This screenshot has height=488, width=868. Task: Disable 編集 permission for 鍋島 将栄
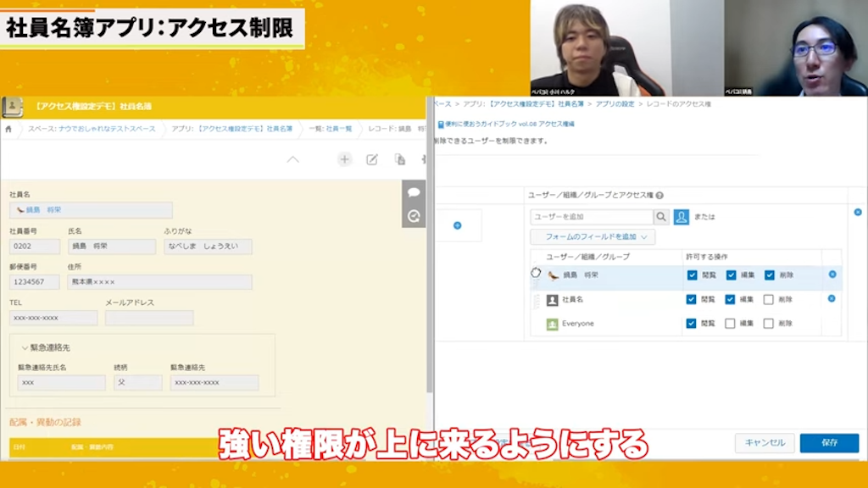pyautogui.click(x=730, y=274)
